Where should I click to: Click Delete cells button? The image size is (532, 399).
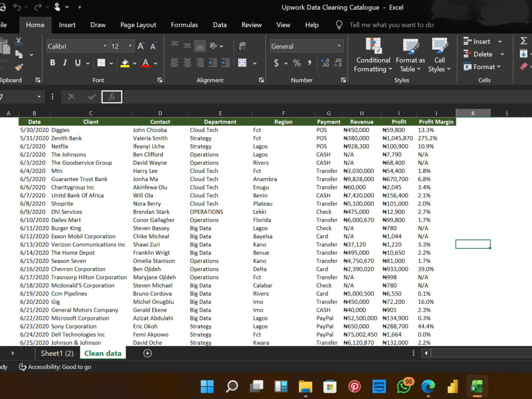pyautogui.click(x=478, y=54)
